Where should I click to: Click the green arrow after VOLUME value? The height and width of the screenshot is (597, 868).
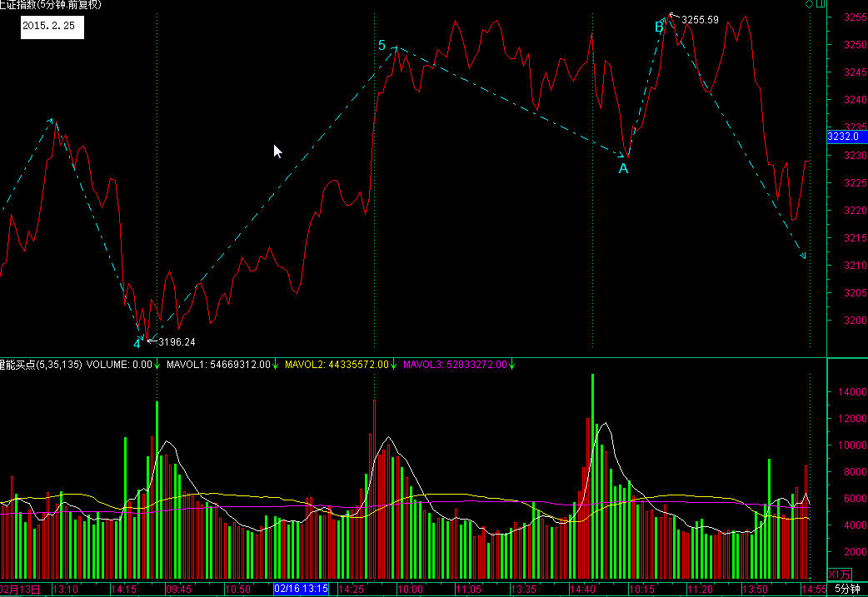[157, 364]
